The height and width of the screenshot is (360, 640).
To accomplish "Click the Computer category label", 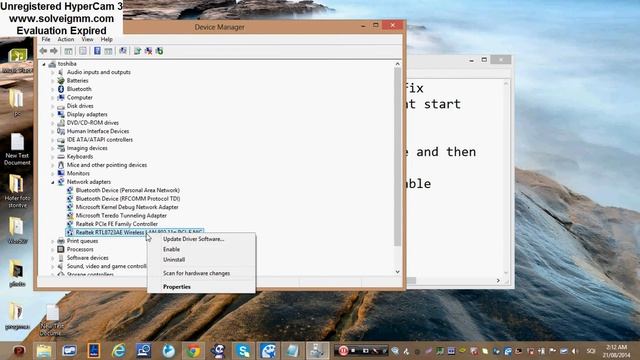I will click(80, 98).
